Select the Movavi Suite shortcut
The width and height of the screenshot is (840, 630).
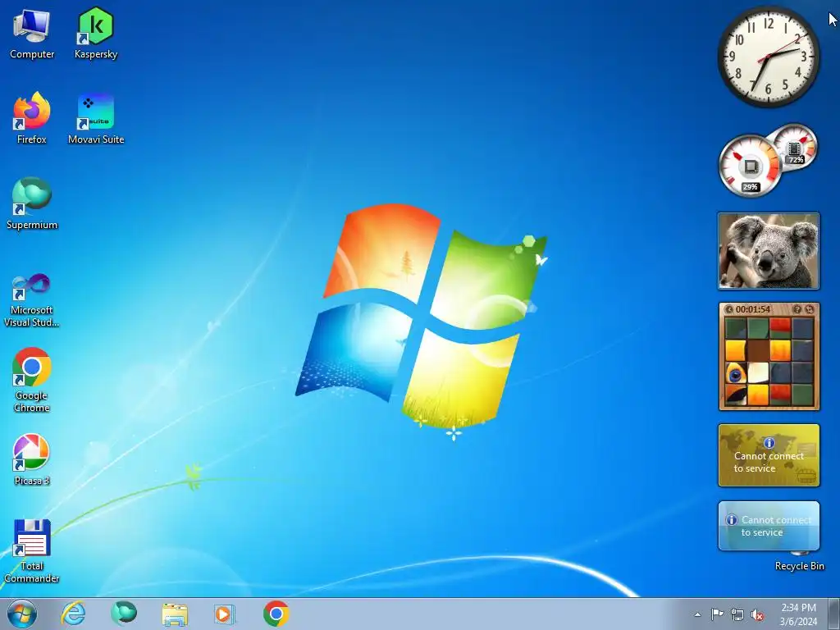(96, 118)
